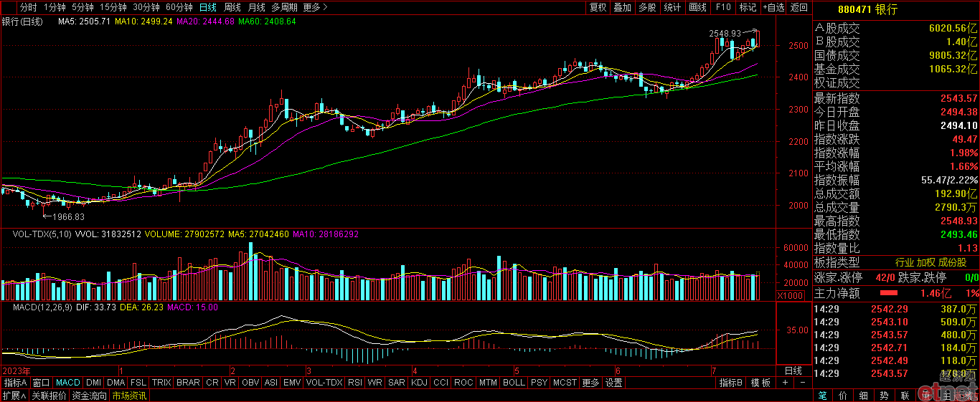Open the 画线 drawing tools
Image resolution: width=980 pixels, height=402 pixels.
point(697,7)
